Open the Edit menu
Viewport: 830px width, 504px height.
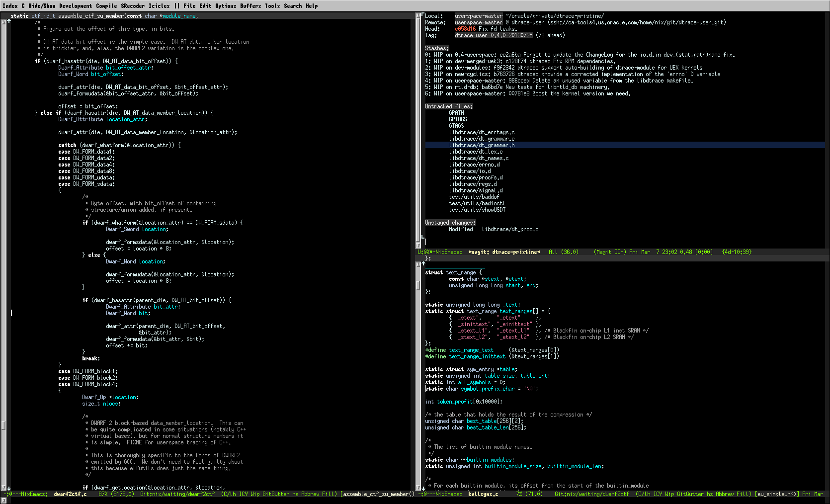(x=205, y=6)
